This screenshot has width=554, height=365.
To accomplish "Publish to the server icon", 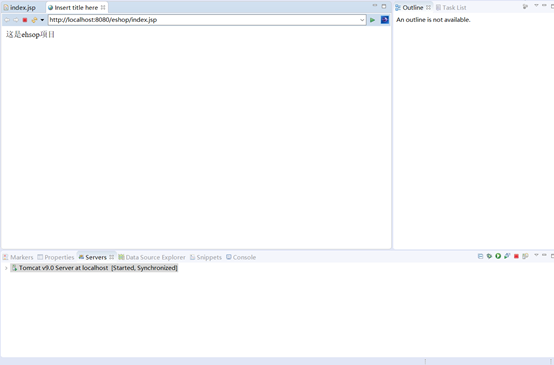I will pyautogui.click(x=525, y=256).
